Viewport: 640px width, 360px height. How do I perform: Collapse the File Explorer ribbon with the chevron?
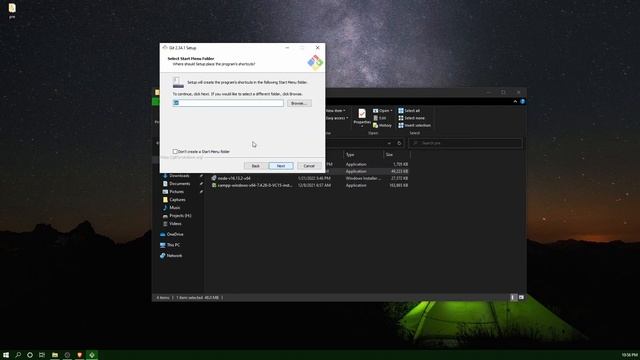[x=515, y=101]
